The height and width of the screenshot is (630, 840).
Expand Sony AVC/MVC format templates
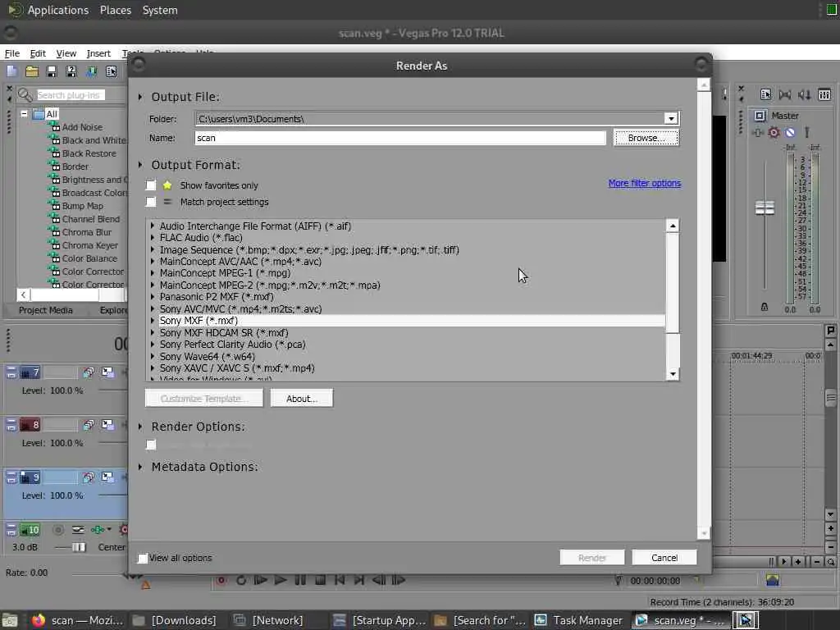click(153, 309)
